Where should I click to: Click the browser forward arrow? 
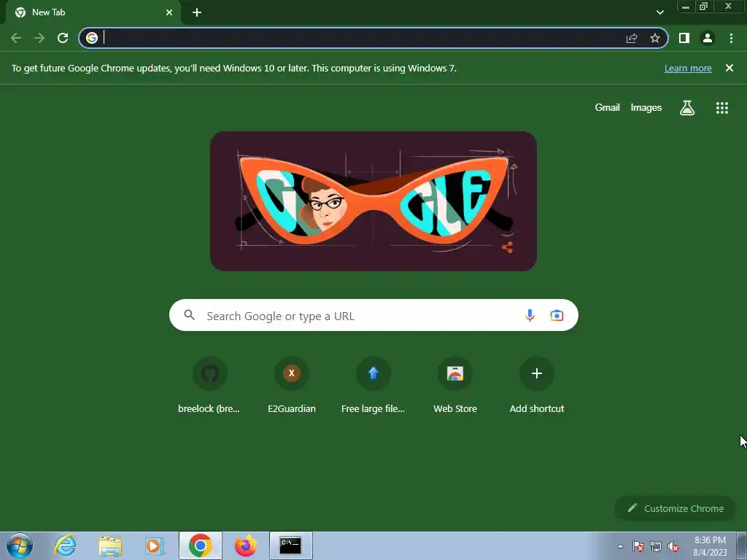pos(39,38)
